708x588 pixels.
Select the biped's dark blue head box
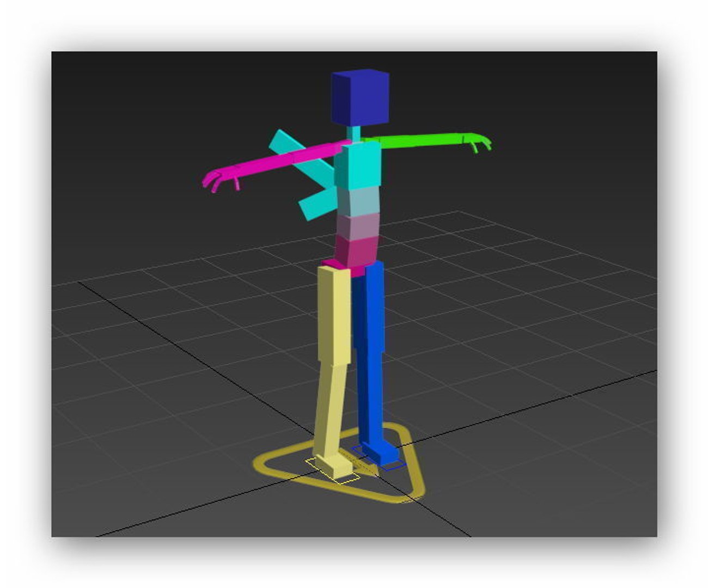(360, 97)
